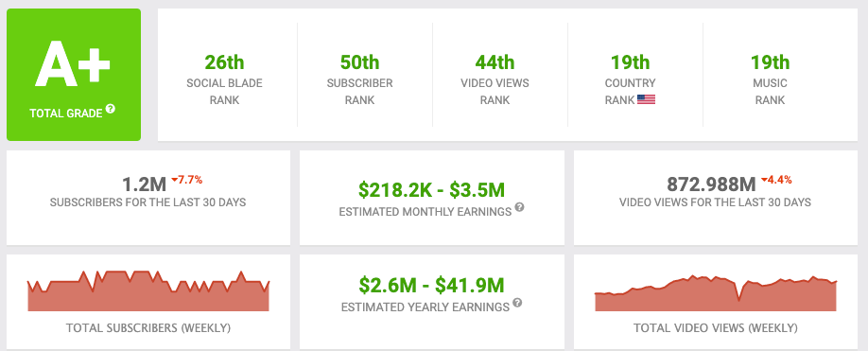Click the green A+ grade badge
The image size is (868, 351).
(74, 75)
